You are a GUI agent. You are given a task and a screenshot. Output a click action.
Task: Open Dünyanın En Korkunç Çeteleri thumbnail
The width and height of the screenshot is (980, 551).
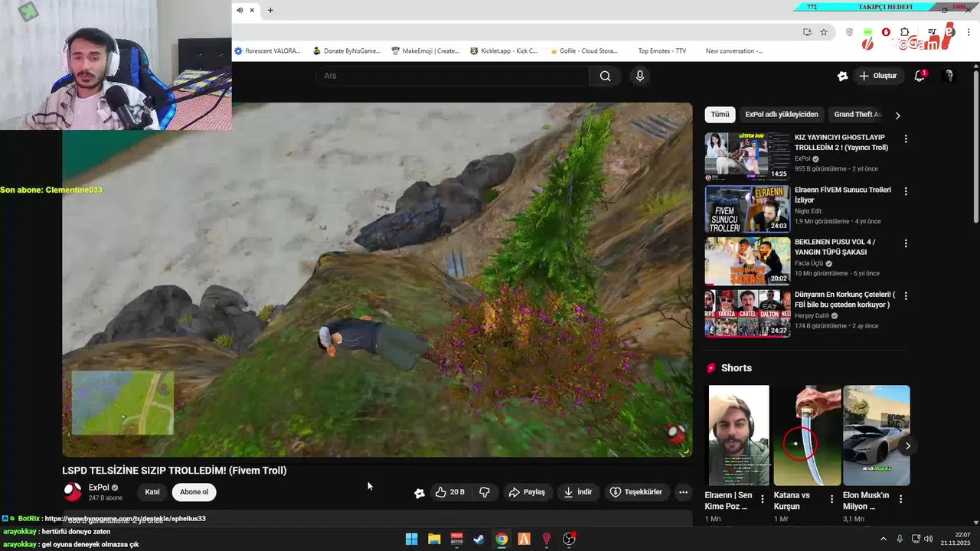click(747, 313)
